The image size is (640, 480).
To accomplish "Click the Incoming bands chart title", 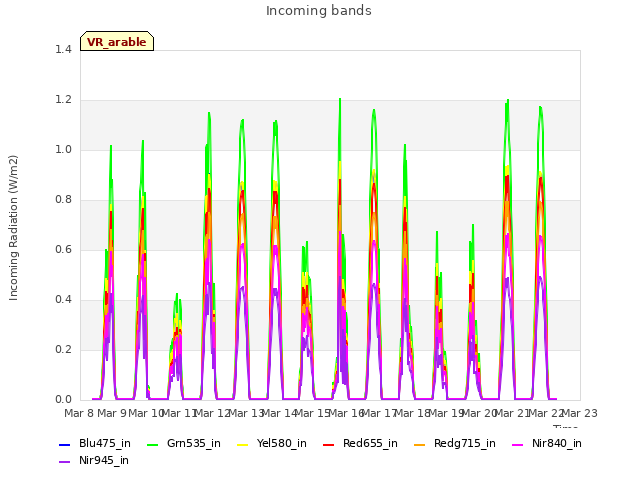I will [x=319, y=11].
